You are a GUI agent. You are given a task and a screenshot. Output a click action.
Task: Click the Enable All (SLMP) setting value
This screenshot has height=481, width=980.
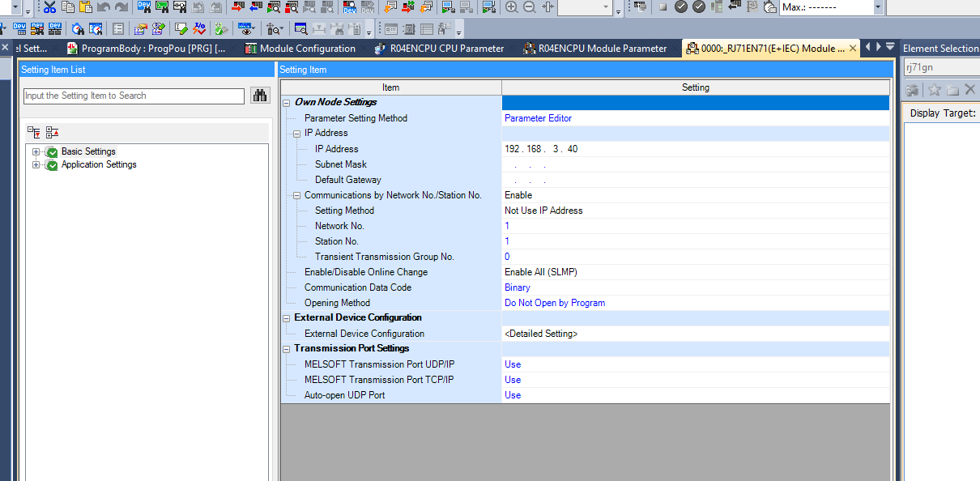pos(541,272)
